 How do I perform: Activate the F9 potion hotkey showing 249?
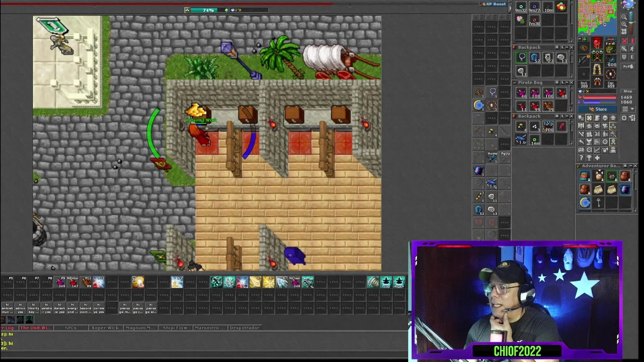click(x=60, y=282)
